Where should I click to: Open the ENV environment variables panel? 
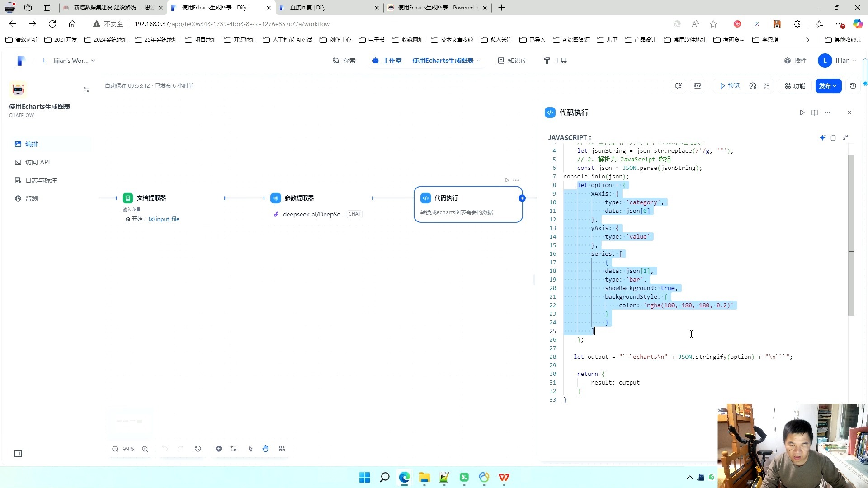pos(698,86)
